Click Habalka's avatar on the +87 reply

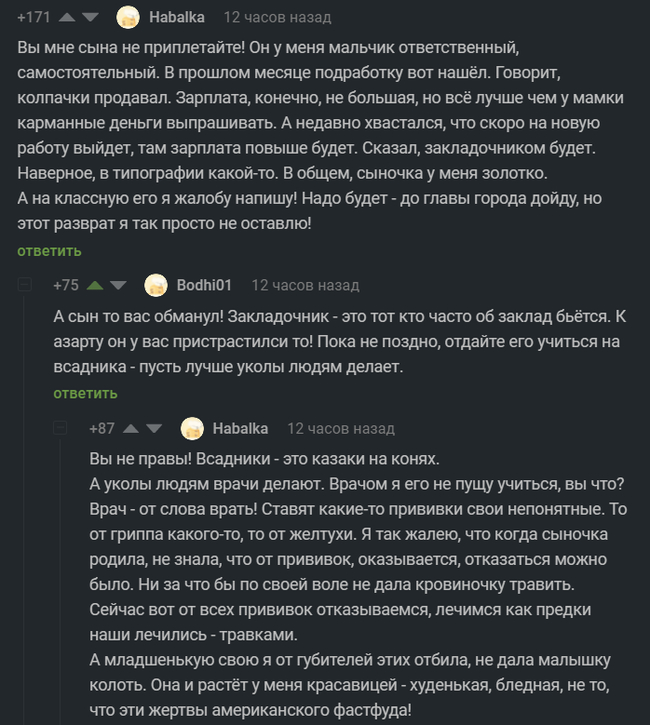[192, 428]
